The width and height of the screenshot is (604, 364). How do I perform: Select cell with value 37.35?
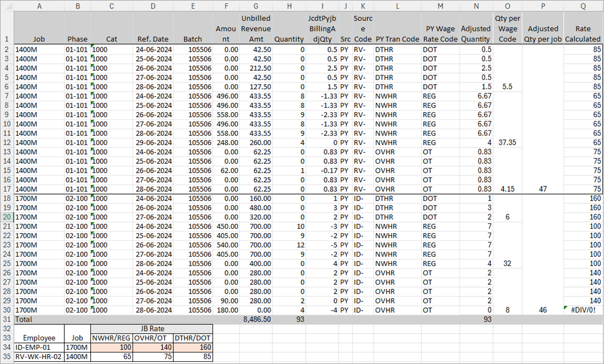(x=507, y=142)
